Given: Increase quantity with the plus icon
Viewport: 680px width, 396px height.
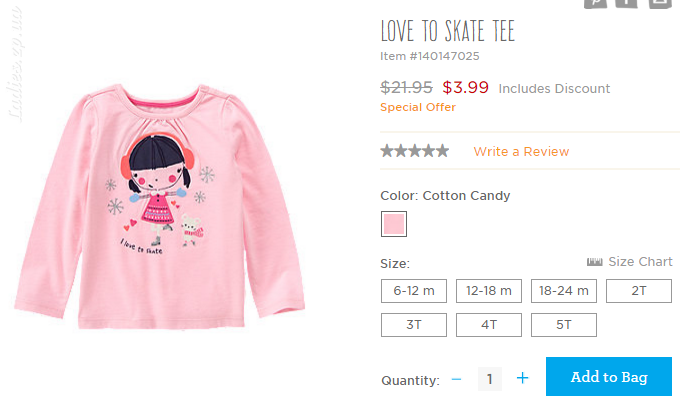Looking at the screenshot, I should point(523,378).
